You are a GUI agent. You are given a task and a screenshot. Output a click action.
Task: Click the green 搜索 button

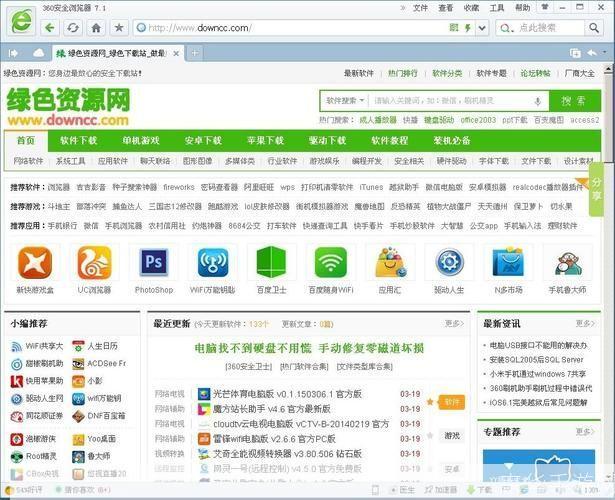pos(575,101)
